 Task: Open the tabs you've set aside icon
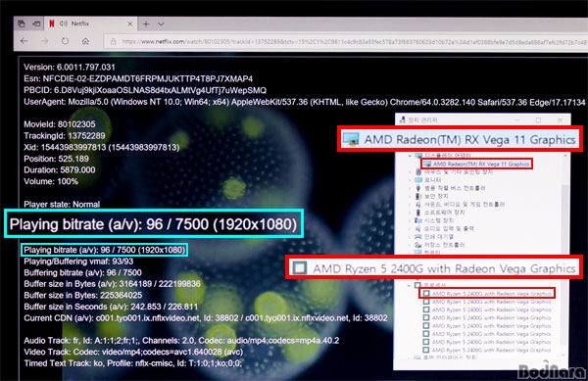(22, 24)
